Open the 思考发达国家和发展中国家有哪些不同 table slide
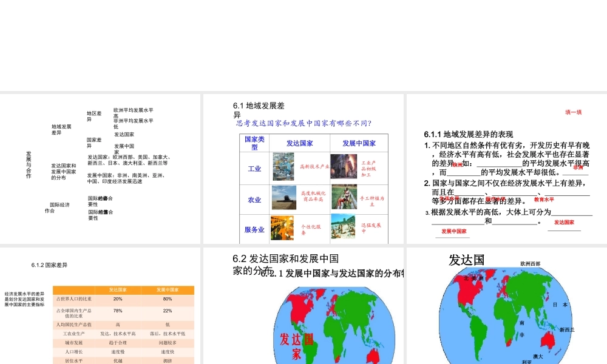 tap(303, 169)
